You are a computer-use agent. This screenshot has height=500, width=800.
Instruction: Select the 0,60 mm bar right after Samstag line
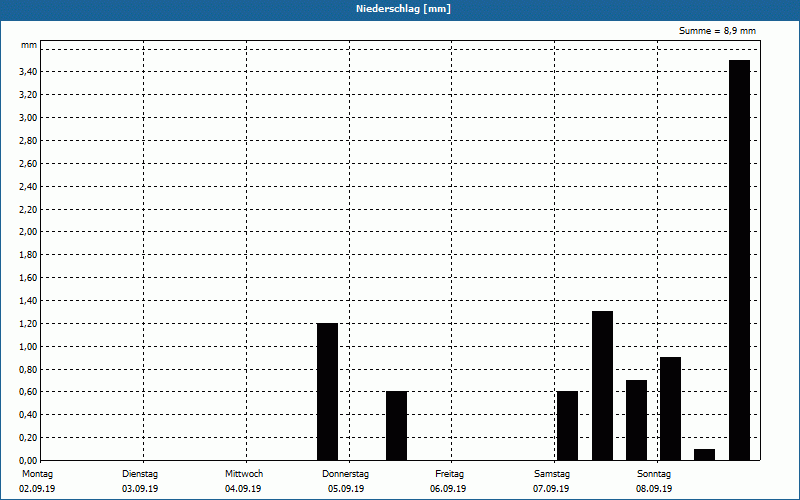coord(567,426)
